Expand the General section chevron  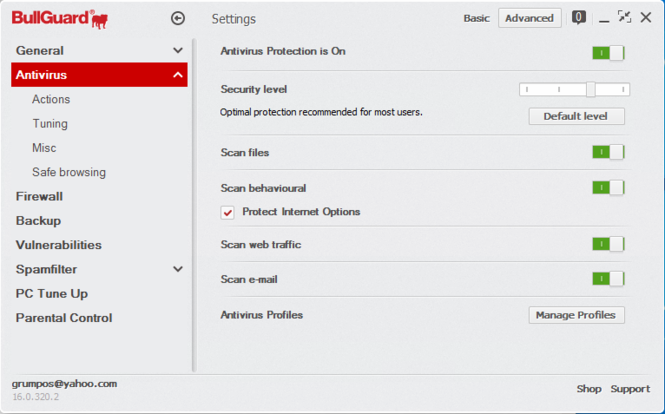click(178, 50)
